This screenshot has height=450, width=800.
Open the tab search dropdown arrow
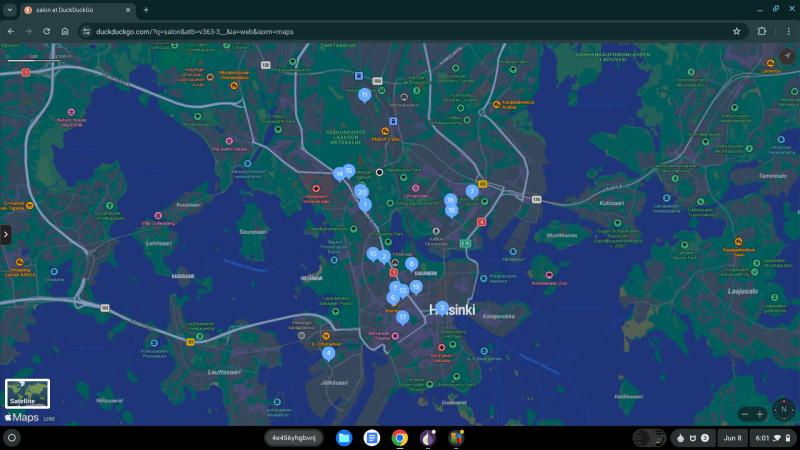[9, 10]
